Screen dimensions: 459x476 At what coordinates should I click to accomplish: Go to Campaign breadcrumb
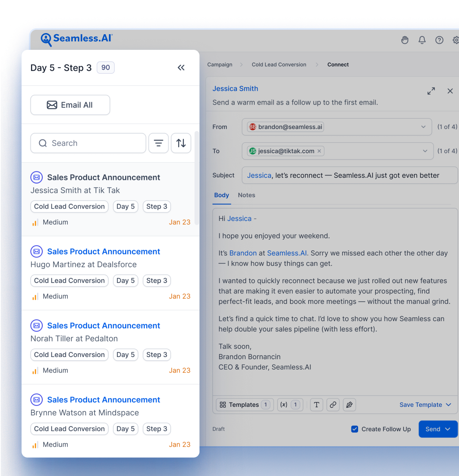point(220,64)
